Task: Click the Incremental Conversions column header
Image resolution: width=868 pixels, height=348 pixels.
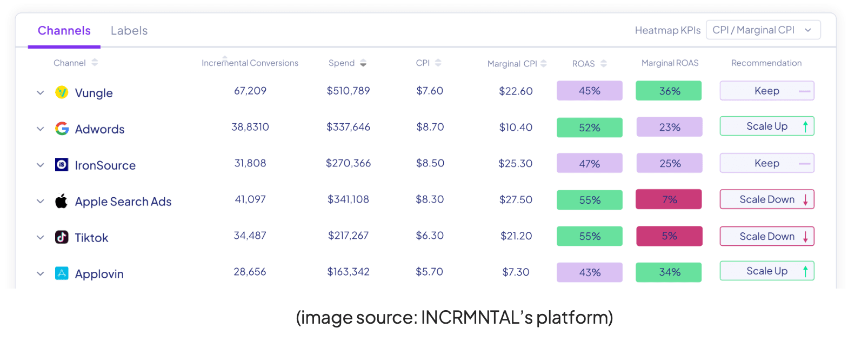Action: point(250,63)
